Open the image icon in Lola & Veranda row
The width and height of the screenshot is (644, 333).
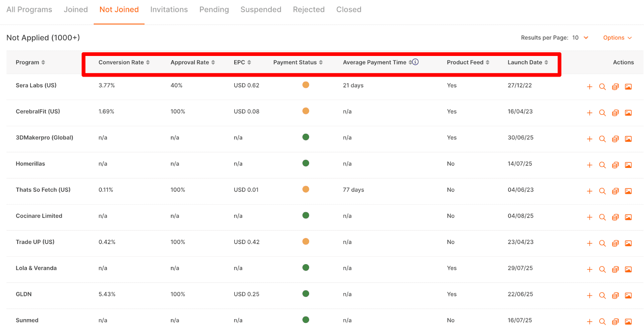click(628, 270)
